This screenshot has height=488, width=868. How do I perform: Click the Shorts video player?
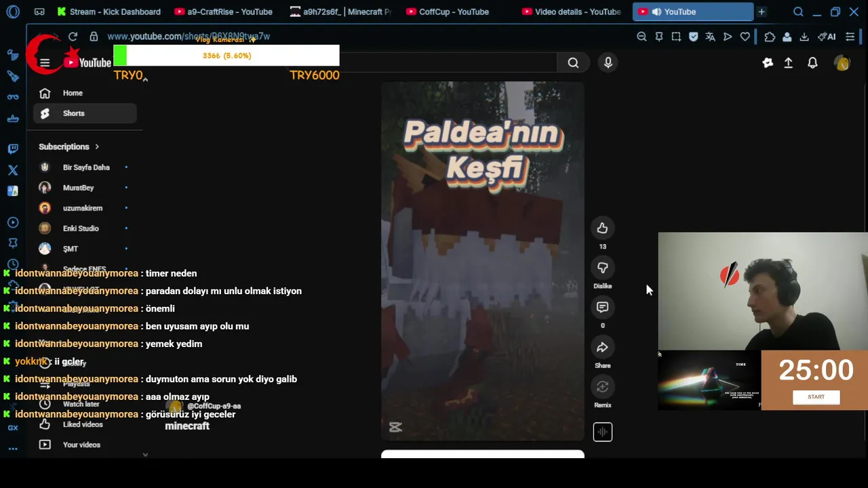482,261
